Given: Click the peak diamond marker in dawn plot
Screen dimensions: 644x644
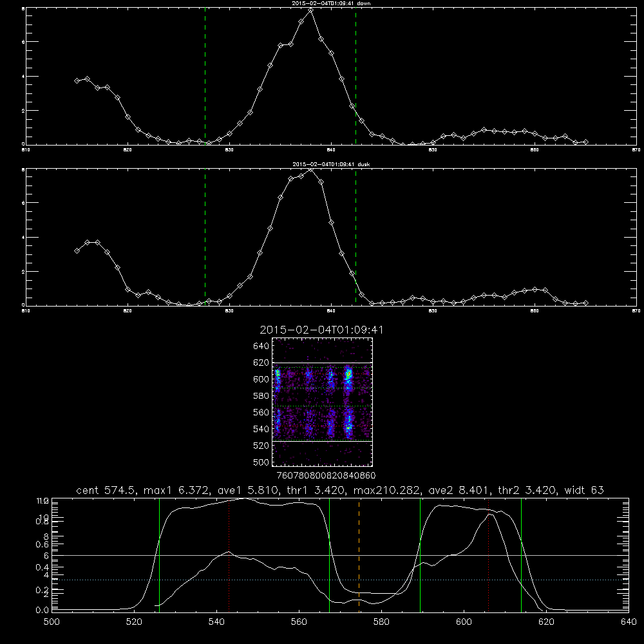Looking at the screenshot, I should 311,10.
